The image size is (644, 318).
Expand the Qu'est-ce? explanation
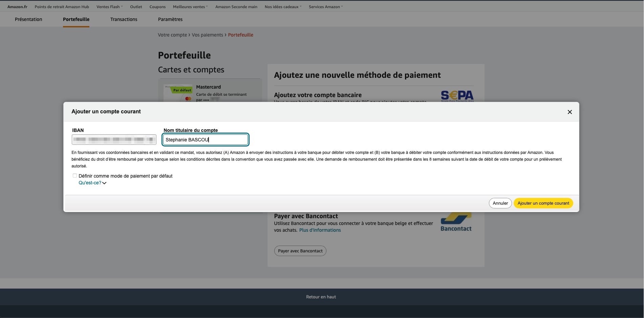pyautogui.click(x=92, y=183)
